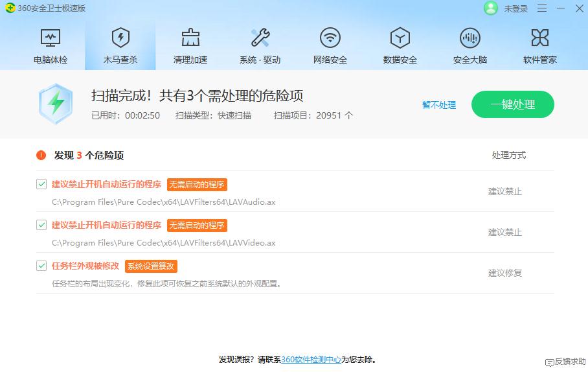Minimize the 360安全卫士 window
This screenshot has height=372, width=588.
561,8
